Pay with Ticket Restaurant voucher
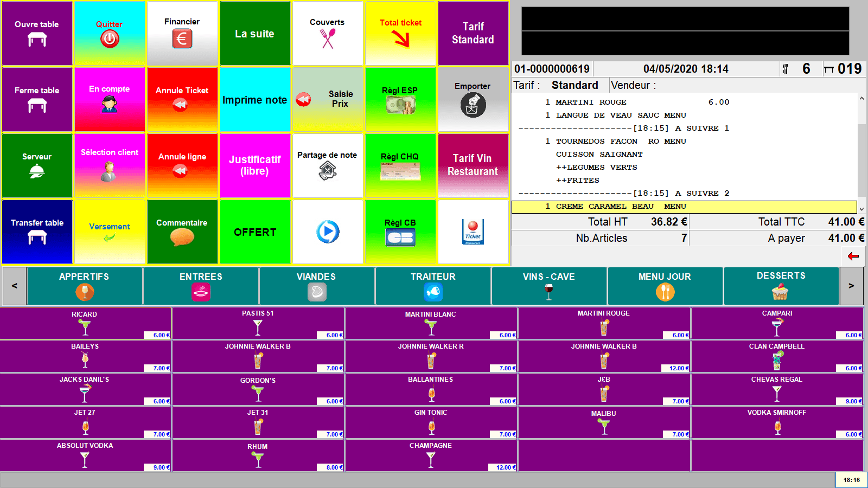The image size is (868, 488). (473, 232)
